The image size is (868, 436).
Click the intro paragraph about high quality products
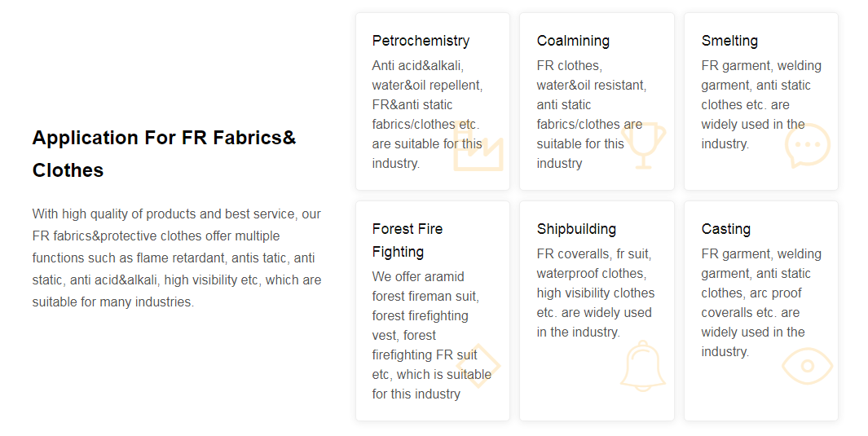pyautogui.click(x=177, y=258)
